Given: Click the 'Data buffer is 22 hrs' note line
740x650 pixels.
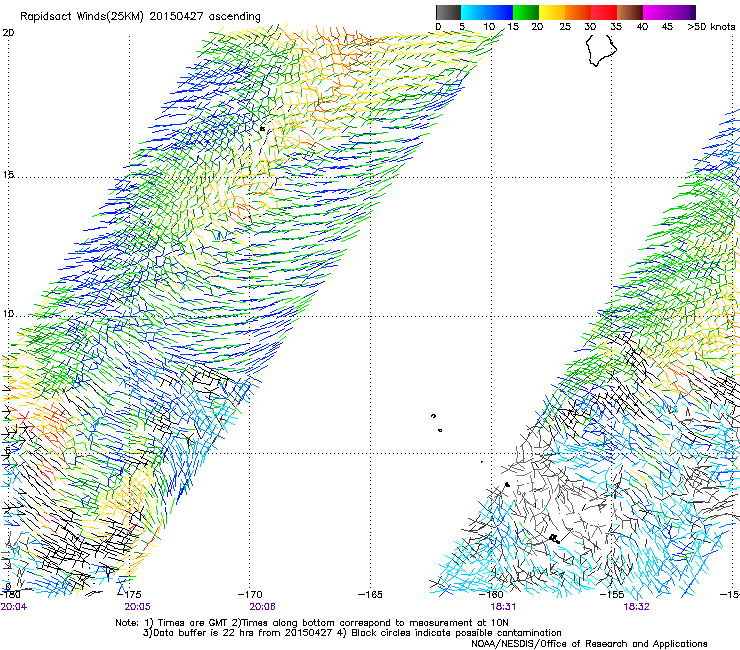Looking at the screenshot, I should (x=352, y=633).
